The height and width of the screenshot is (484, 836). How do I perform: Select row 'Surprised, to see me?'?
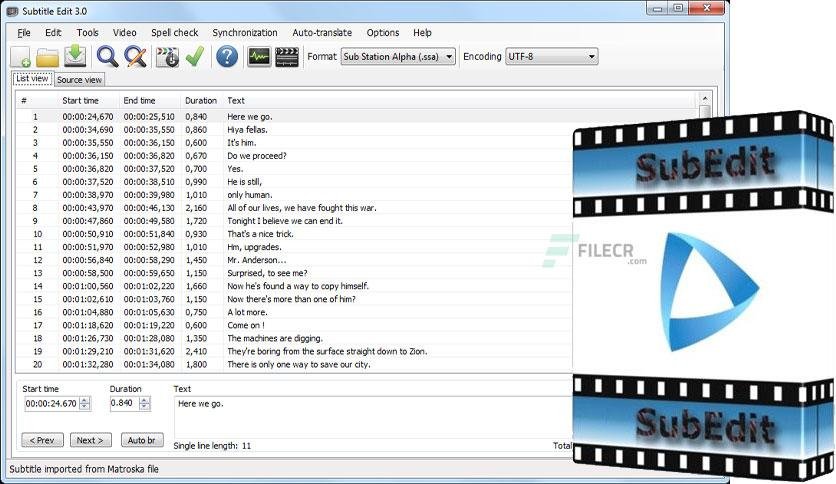tap(293, 273)
